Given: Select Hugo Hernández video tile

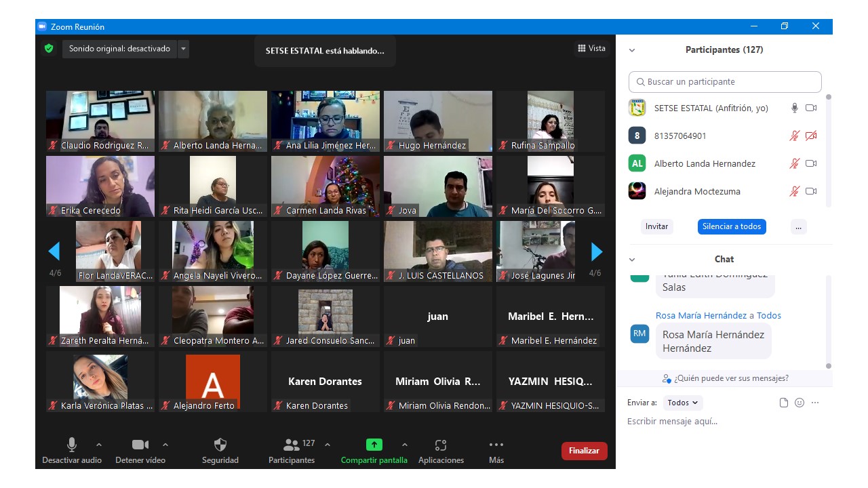Looking at the screenshot, I should point(438,121).
